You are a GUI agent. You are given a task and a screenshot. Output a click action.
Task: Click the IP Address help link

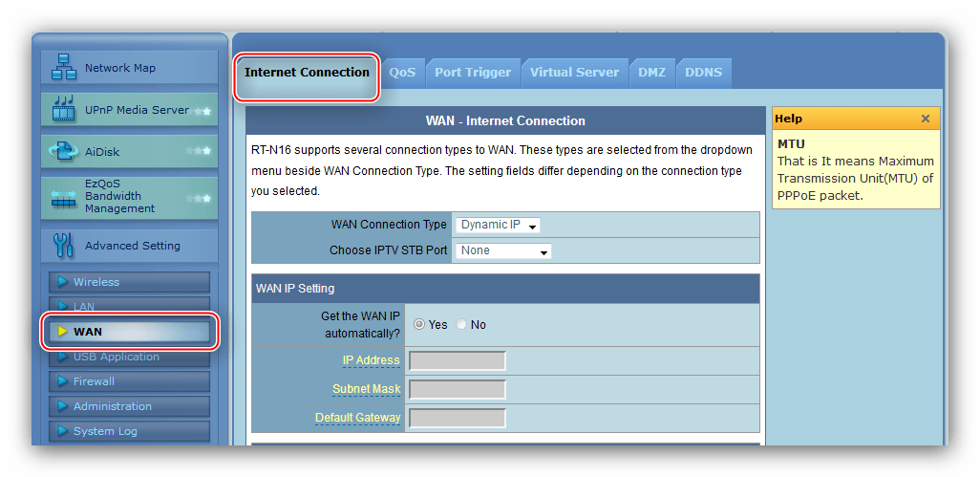(371, 360)
